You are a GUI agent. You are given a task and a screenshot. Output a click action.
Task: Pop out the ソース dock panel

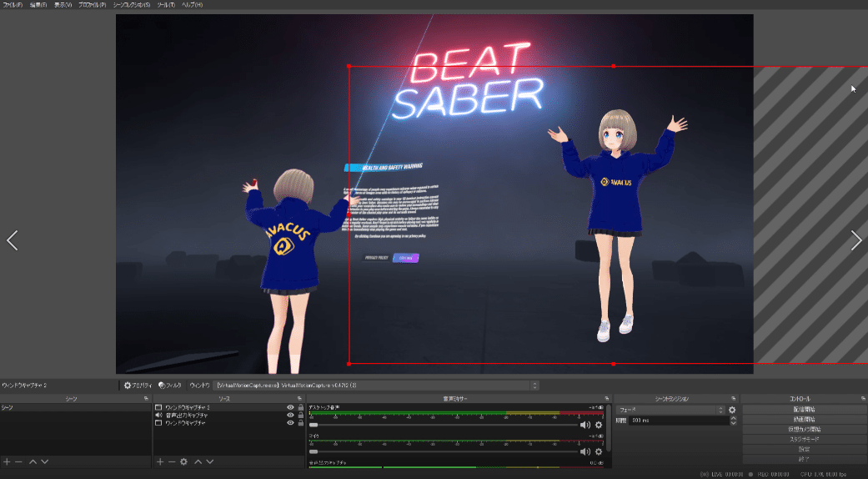coord(299,399)
